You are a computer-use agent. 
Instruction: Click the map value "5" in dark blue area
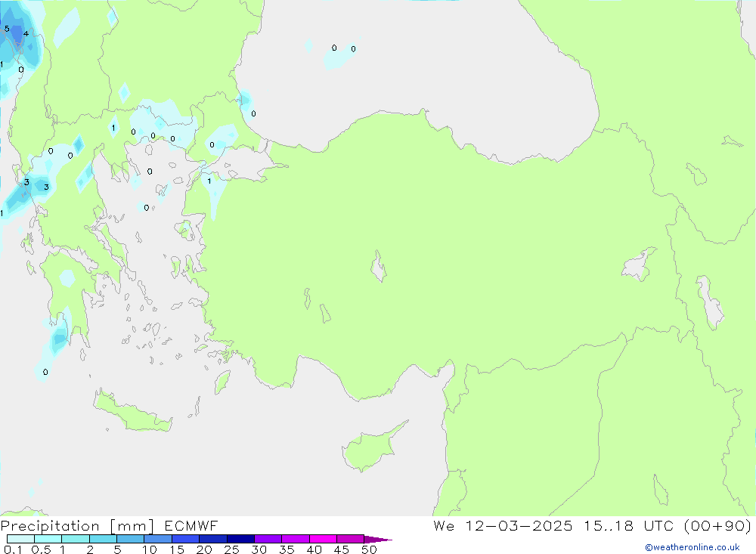click(7, 29)
